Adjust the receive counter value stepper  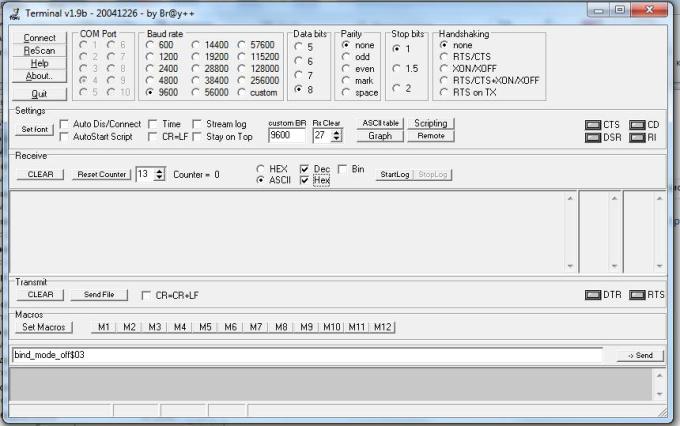tap(157, 174)
